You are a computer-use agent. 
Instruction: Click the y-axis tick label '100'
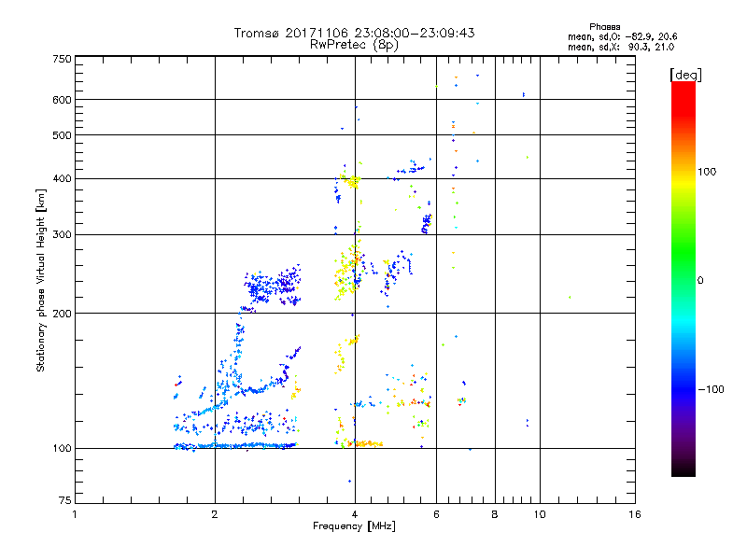click(62, 449)
